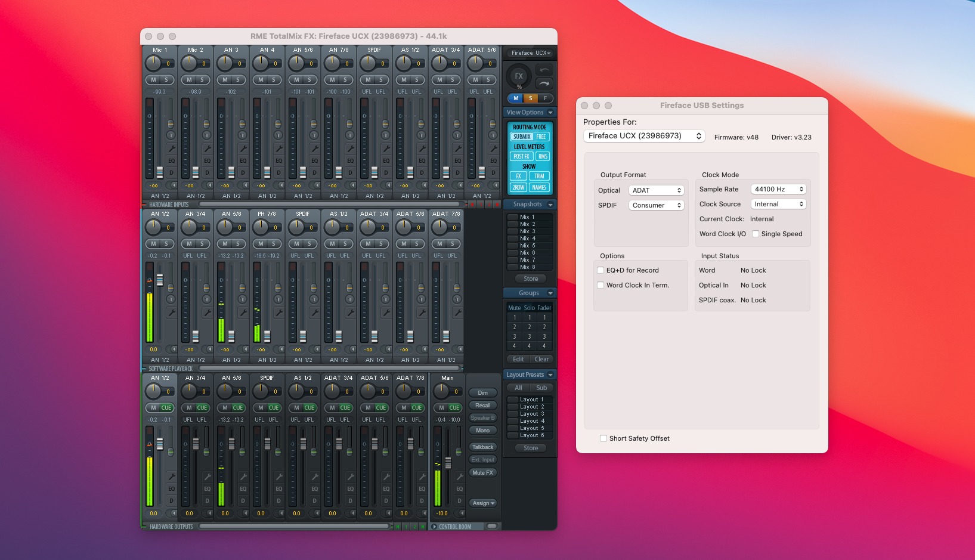Screen dimensions: 975x560
Task: Click the Main output fader
Action: (x=448, y=463)
